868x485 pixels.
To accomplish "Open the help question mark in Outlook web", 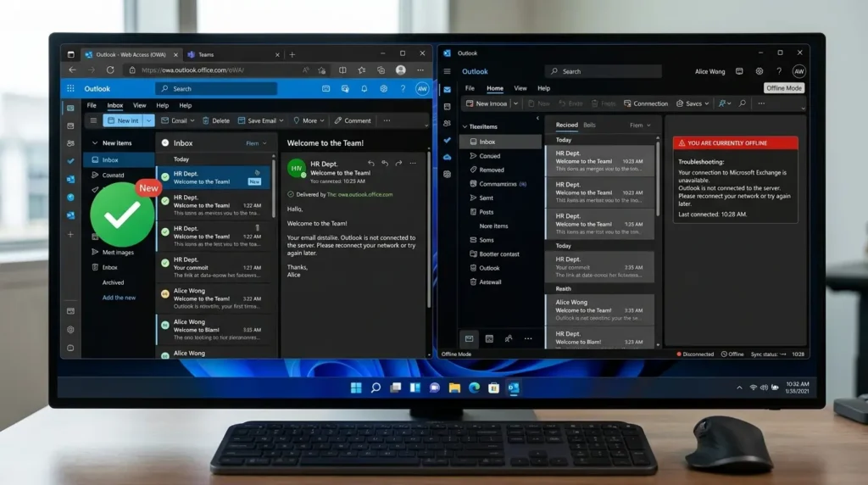I will pyautogui.click(x=403, y=88).
